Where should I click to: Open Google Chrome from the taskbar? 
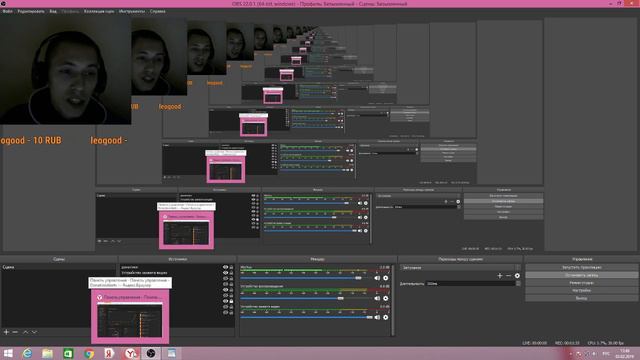pyautogui.click(x=89, y=353)
